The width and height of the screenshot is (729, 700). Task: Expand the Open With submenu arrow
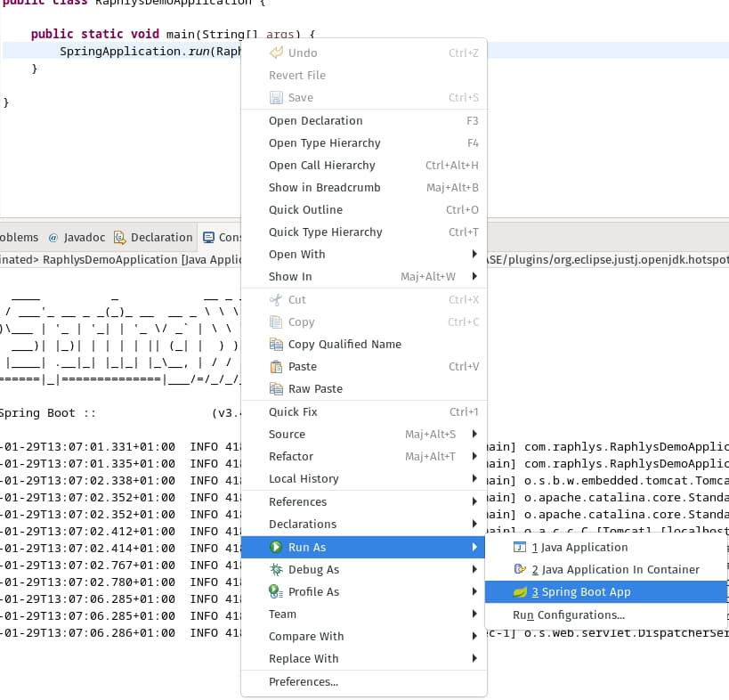tap(474, 255)
